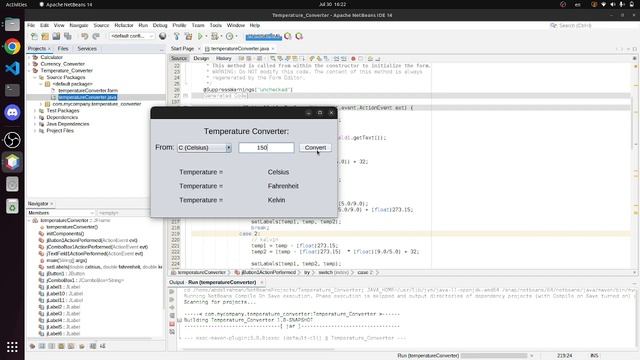The width and height of the screenshot is (640, 360).
Task: Open the Refactor menu
Action: point(124,25)
